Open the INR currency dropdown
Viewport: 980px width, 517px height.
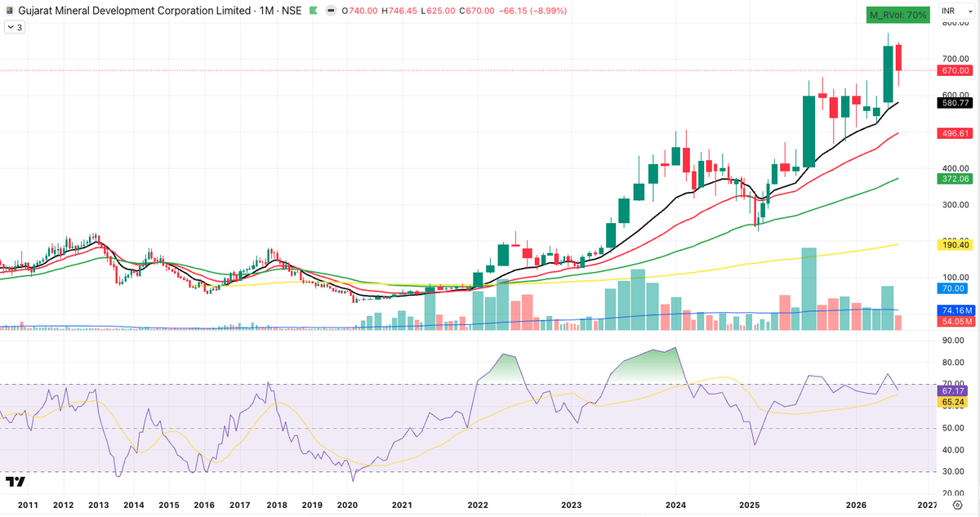[x=955, y=11]
